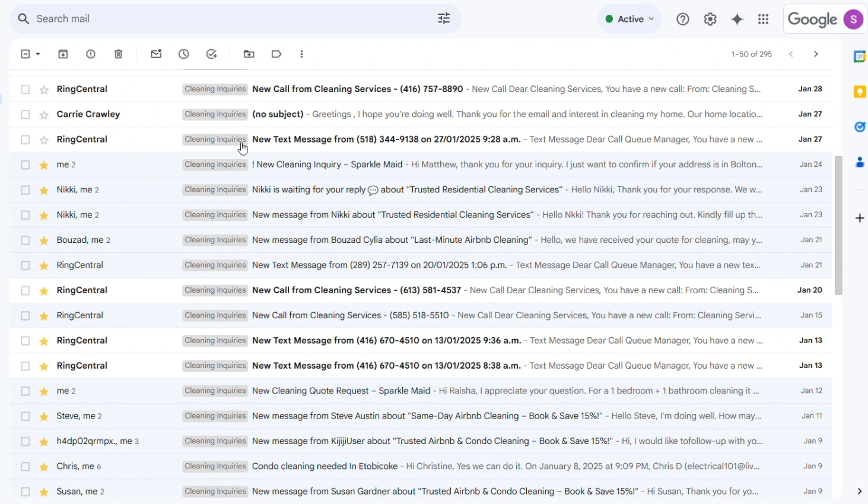Click the plus Get add-ons icon
The height and width of the screenshot is (504, 868).
pyautogui.click(x=860, y=218)
